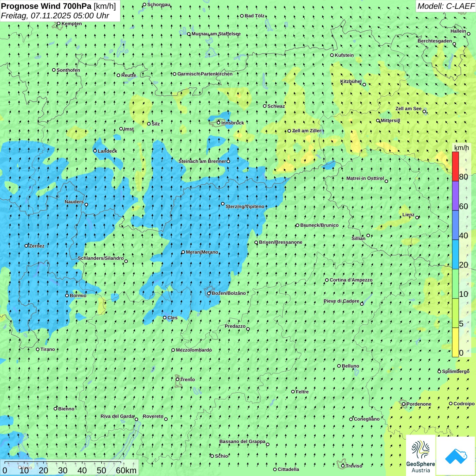Click the Rovereto location marker
The height and width of the screenshot is (476, 476).
click(166, 419)
